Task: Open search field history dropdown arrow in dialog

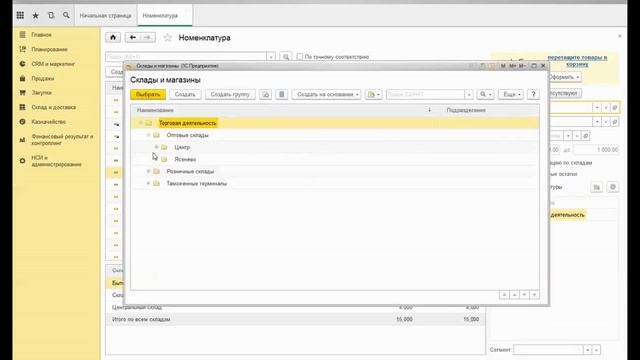Action: tap(469, 94)
